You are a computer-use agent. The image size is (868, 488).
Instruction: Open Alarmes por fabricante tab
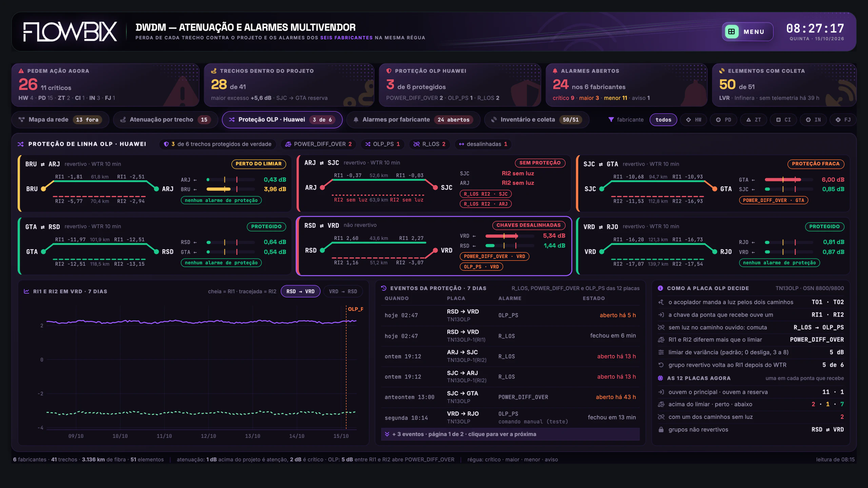413,120
